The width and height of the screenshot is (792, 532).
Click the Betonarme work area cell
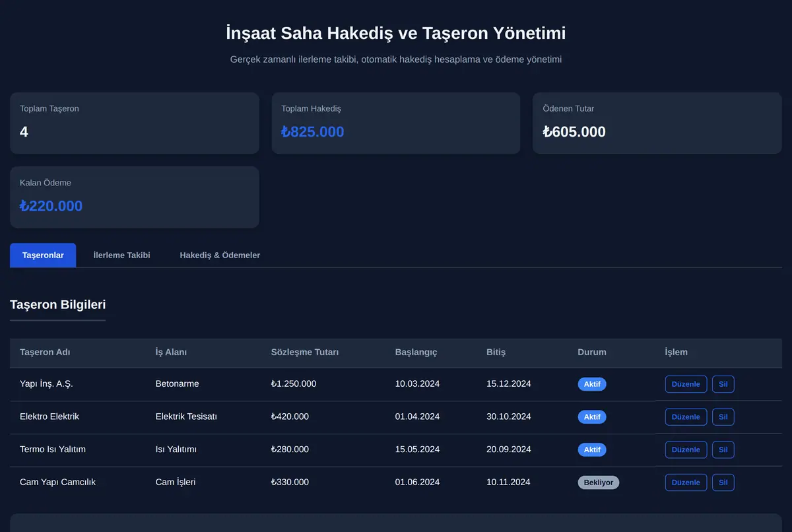click(177, 384)
